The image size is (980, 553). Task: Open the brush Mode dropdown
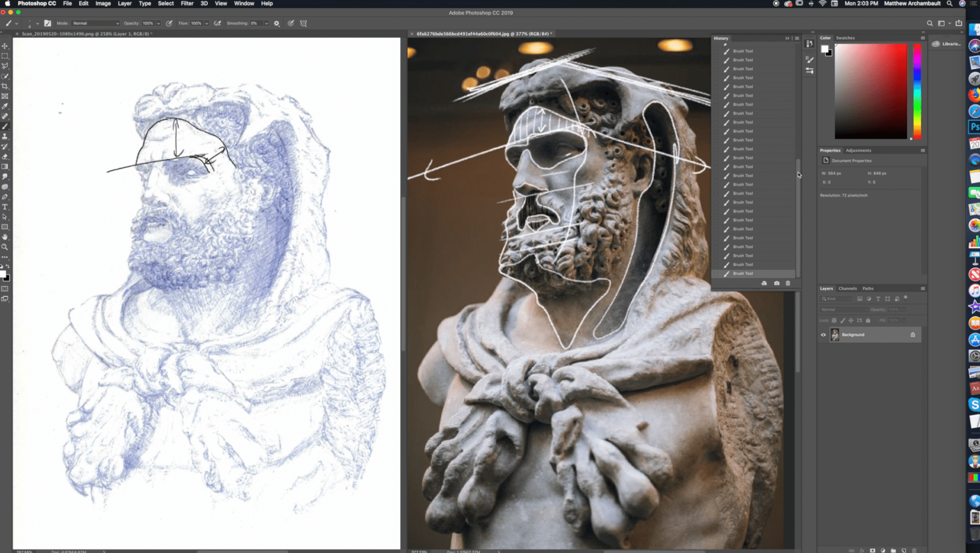pos(96,23)
